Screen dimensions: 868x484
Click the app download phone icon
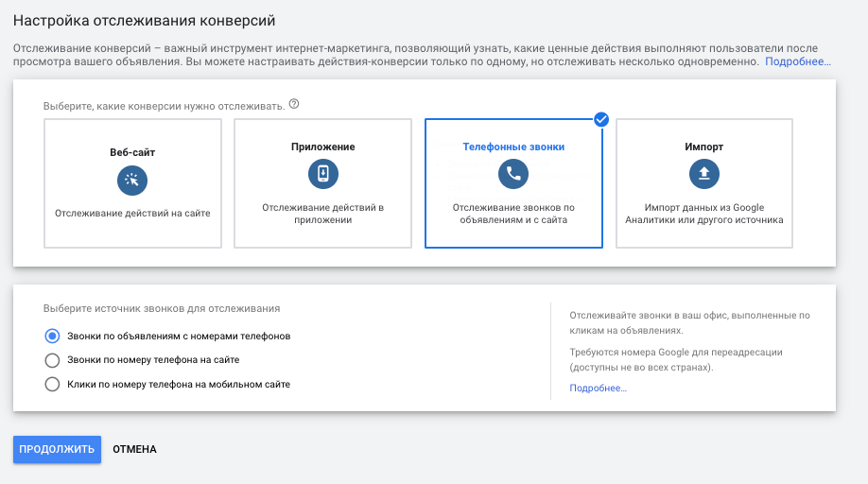click(323, 174)
